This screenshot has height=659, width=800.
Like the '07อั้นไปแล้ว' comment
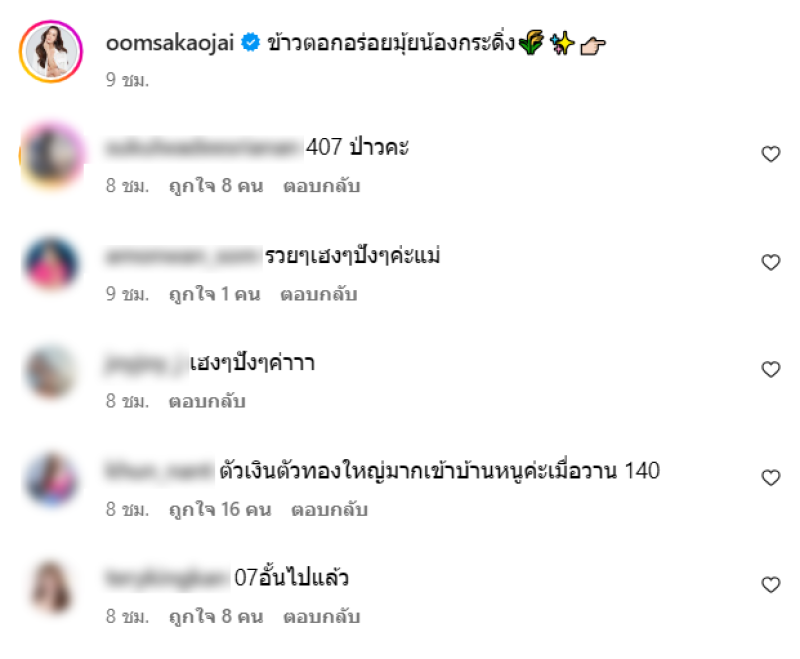click(770, 585)
